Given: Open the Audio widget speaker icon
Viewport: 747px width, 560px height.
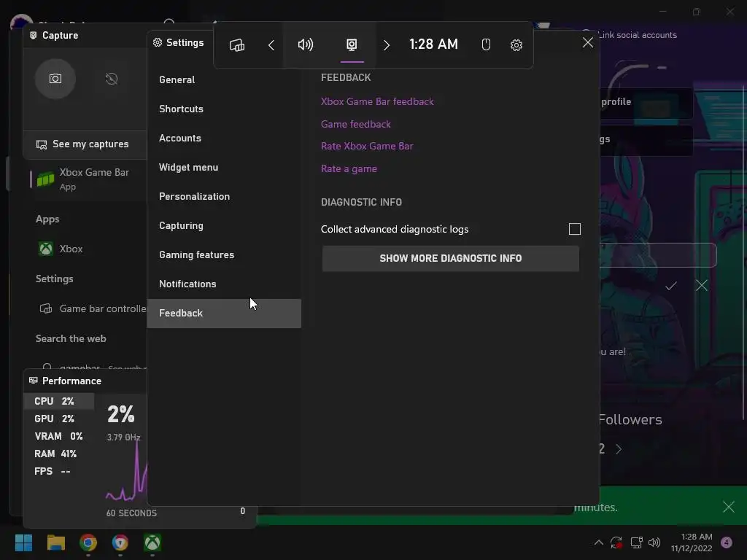Looking at the screenshot, I should pyautogui.click(x=306, y=45).
